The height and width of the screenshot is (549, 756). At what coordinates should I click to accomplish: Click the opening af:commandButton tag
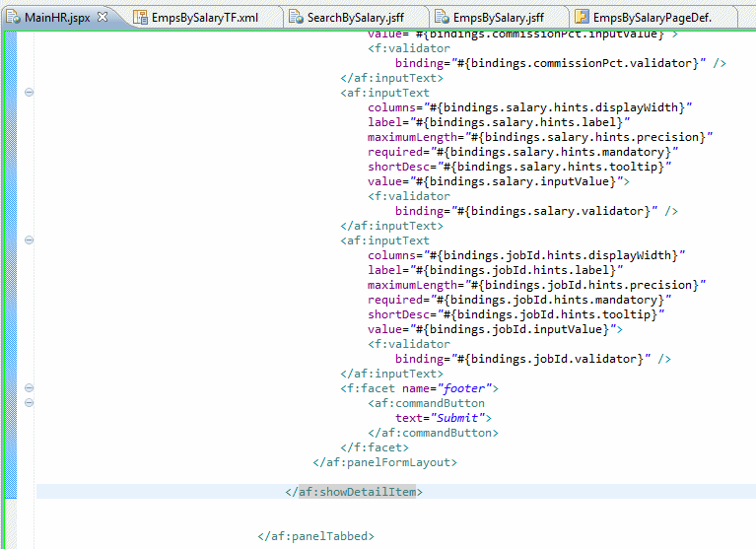click(426, 403)
